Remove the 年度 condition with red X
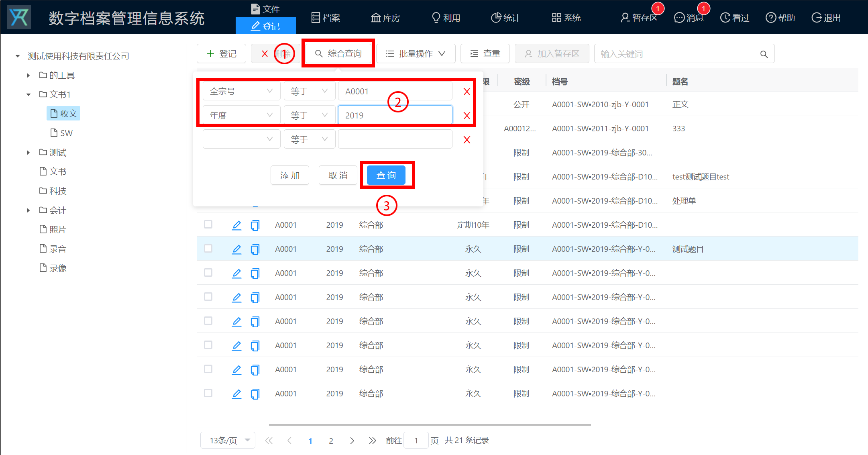This screenshot has width=868, height=455. click(467, 116)
